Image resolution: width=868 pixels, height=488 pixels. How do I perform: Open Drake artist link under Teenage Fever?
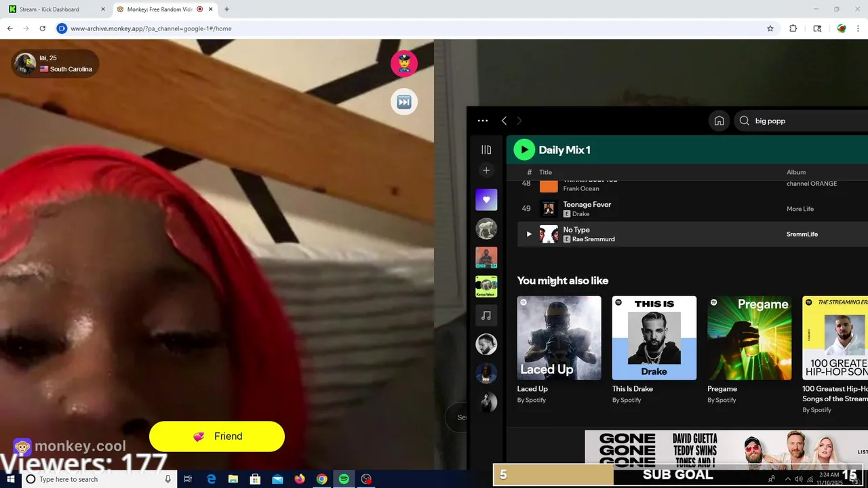[580, 214]
